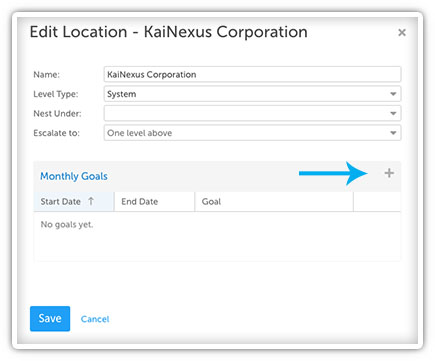
Task: Add a new monthly goal with plus icon
Action: [389, 173]
